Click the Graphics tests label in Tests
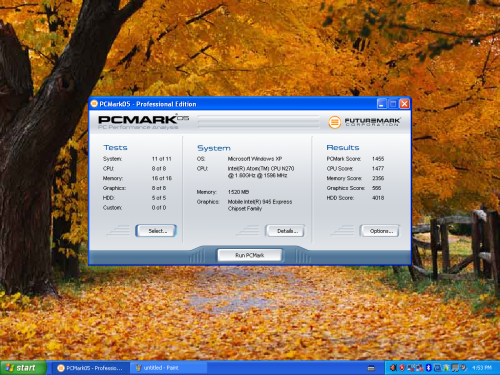Screen dimensions: 500x375 (x=114, y=188)
